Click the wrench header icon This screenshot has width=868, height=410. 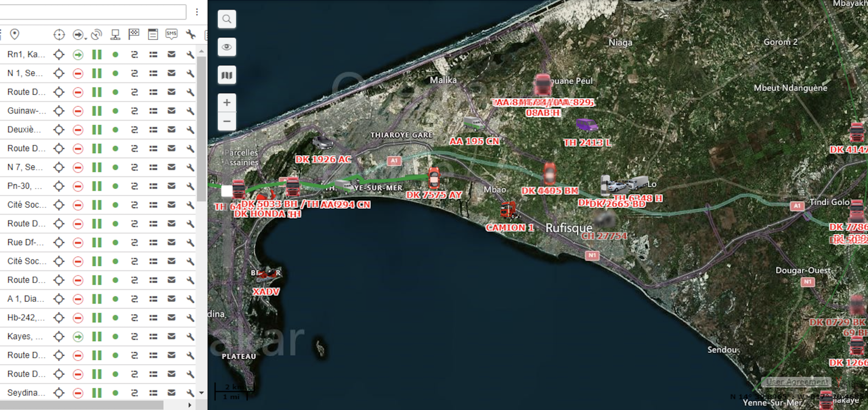coord(190,34)
